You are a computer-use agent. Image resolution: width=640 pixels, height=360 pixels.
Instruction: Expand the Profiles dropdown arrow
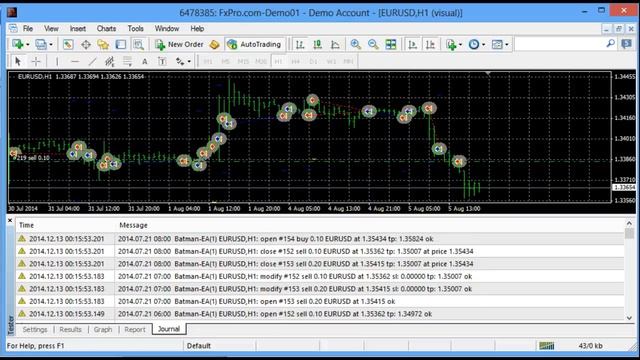(51, 44)
